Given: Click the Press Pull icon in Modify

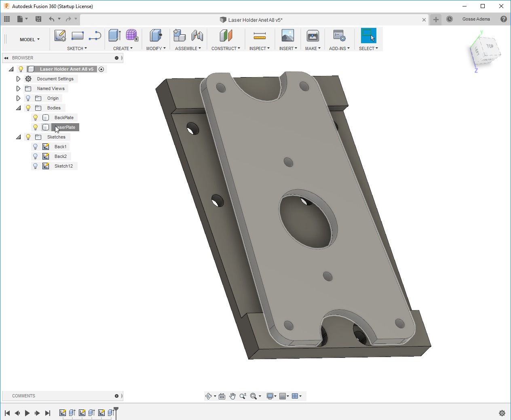Looking at the screenshot, I should pyautogui.click(x=155, y=36).
